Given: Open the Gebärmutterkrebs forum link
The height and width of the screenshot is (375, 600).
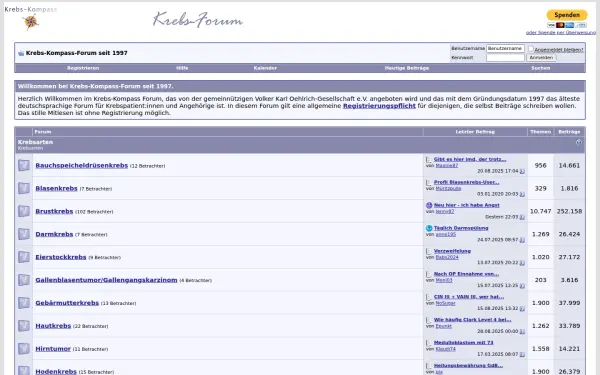Looking at the screenshot, I should pyautogui.click(x=67, y=303).
